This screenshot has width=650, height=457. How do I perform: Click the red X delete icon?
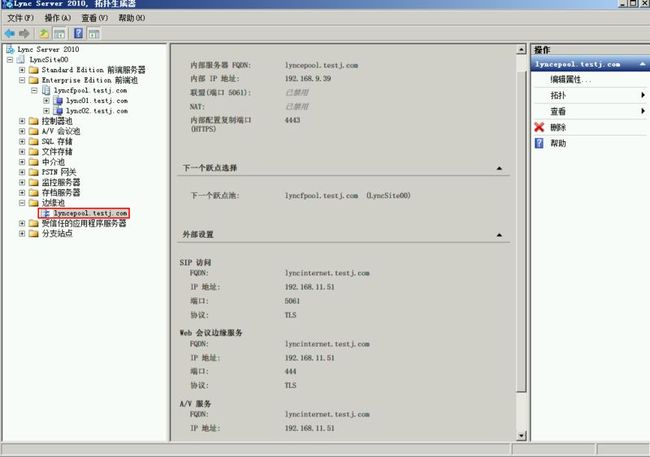click(x=539, y=127)
